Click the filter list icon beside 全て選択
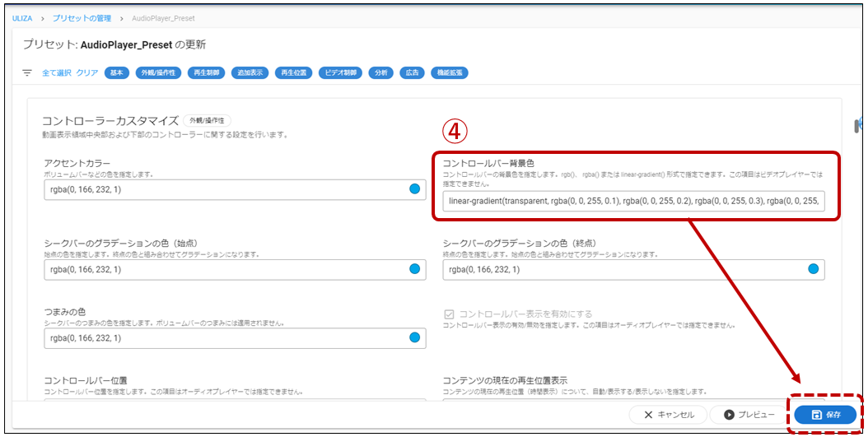868x437 pixels. pos(27,72)
